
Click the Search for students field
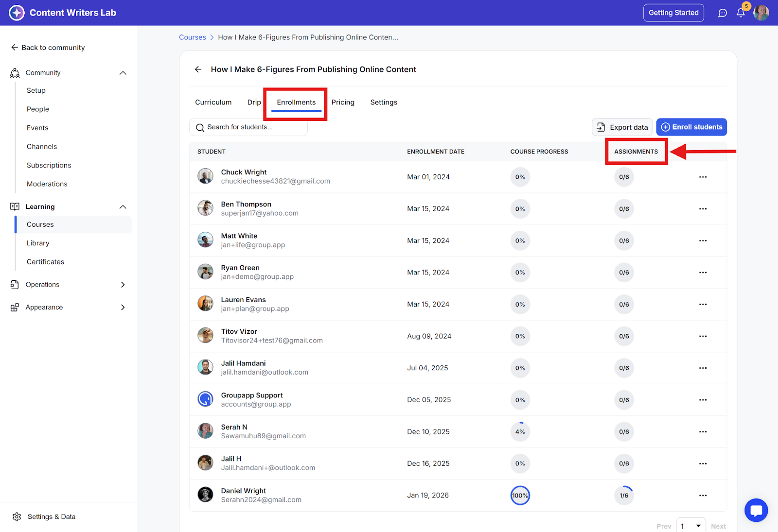click(248, 127)
